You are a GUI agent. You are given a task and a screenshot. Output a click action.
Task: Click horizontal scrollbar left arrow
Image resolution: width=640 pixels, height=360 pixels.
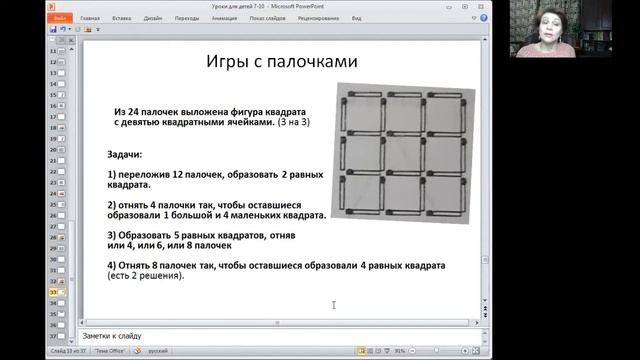[x=82, y=323]
